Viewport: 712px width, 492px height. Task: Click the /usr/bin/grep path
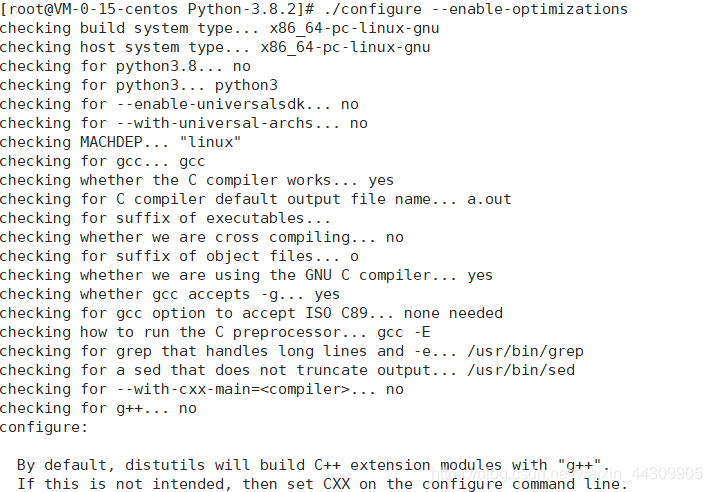(525, 351)
